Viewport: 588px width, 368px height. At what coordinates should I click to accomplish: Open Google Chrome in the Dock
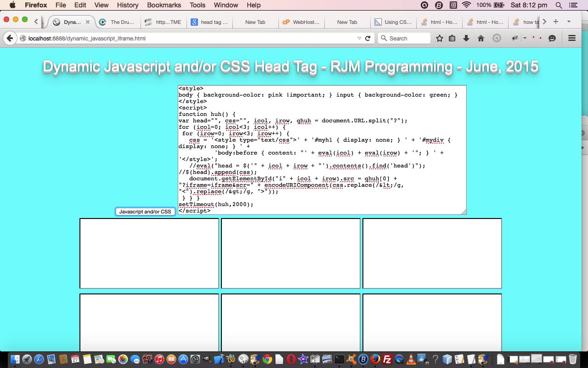point(267,359)
